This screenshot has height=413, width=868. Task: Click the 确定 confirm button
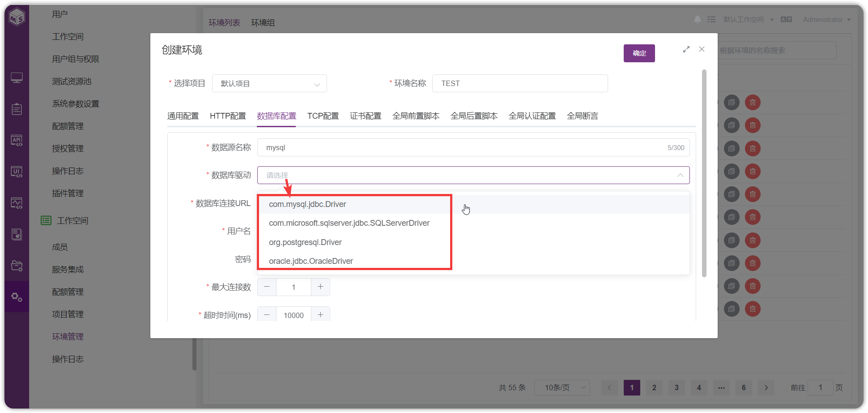tap(639, 53)
